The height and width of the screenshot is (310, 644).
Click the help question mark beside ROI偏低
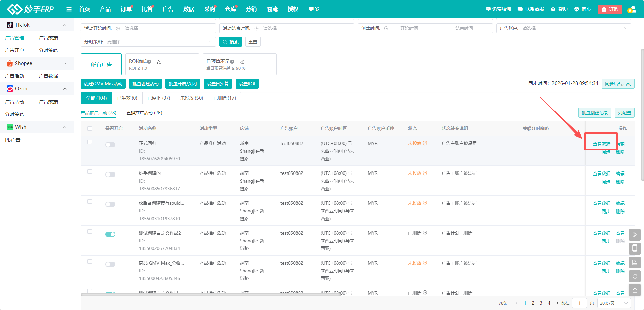point(149,62)
